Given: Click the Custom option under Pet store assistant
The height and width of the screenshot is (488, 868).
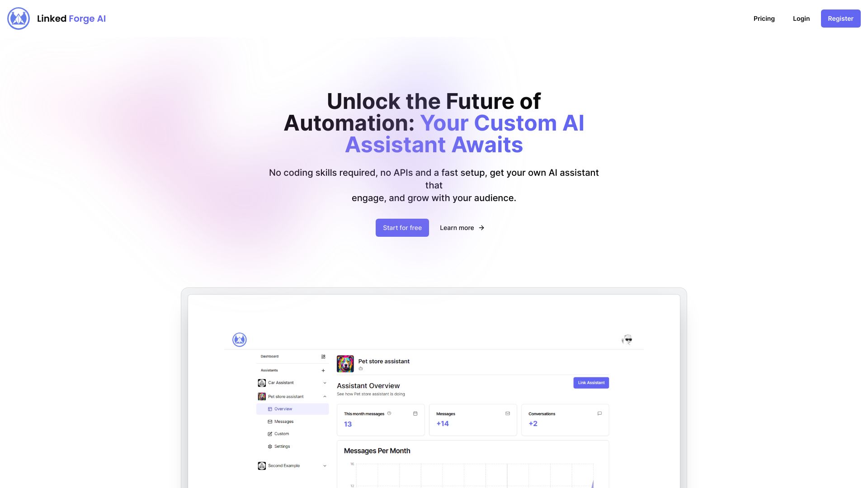Looking at the screenshot, I should pyautogui.click(x=281, y=433).
